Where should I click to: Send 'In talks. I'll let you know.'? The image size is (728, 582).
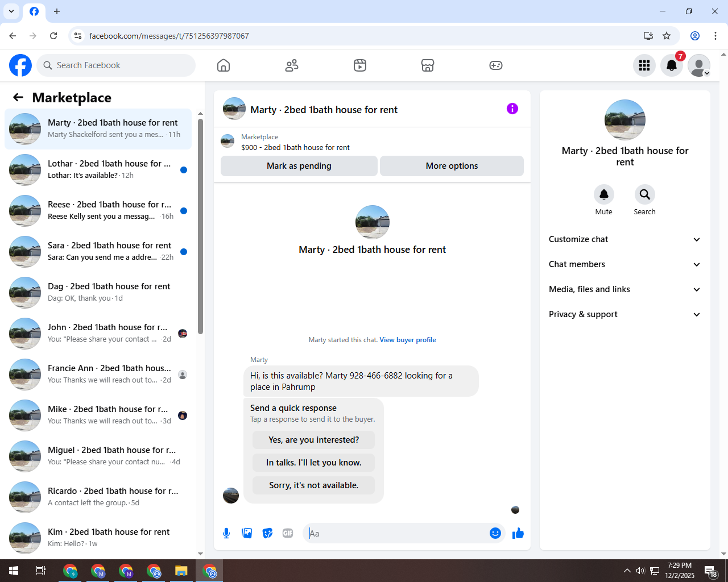click(314, 463)
